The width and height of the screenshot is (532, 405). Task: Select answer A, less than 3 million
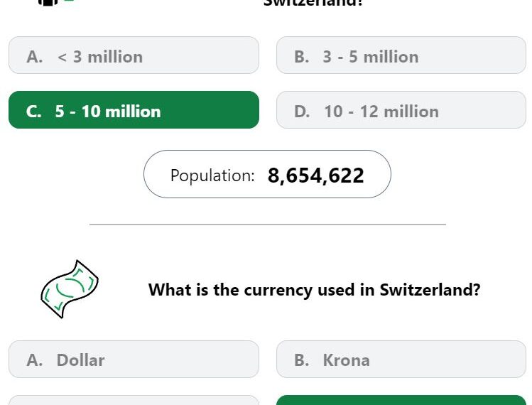pyautogui.click(x=134, y=55)
